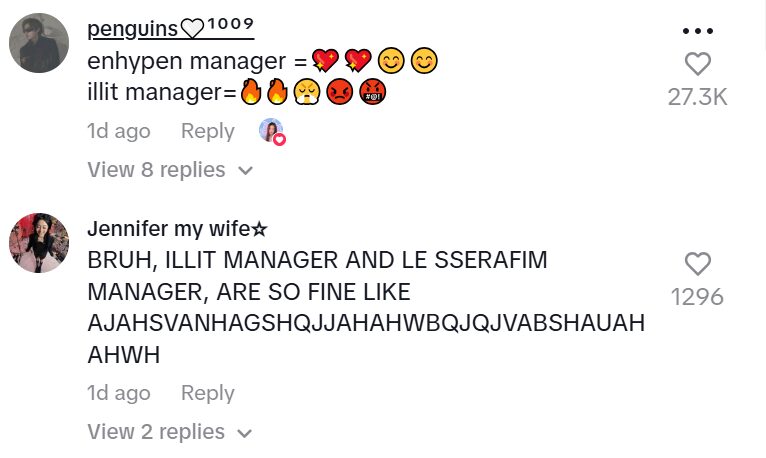This screenshot has width=766, height=458.
Task: Click the chevron arrow next to View 8 replies
Action: pos(245,171)
